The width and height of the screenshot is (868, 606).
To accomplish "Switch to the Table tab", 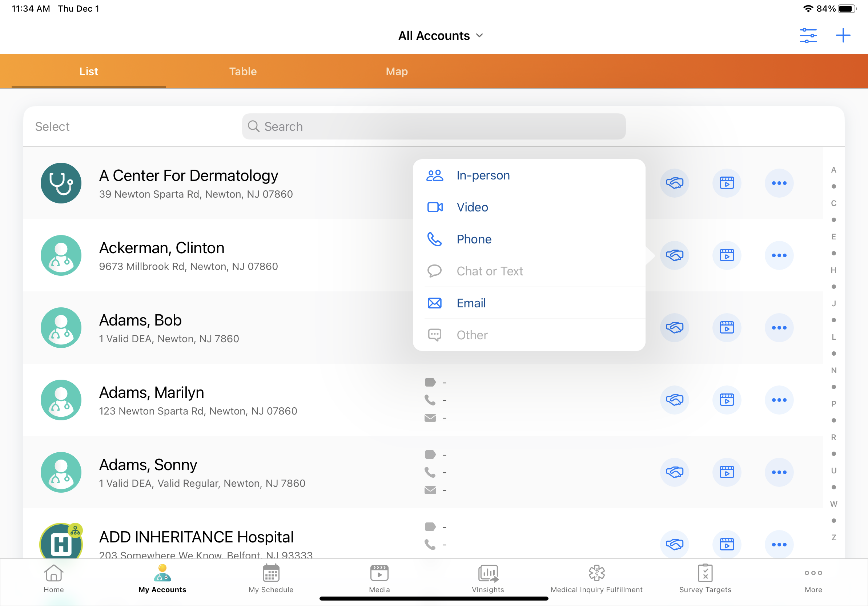I will coord(243,72).
